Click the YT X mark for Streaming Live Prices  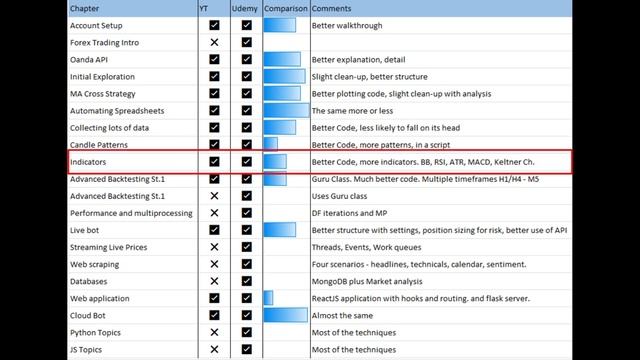pos(214,247)
